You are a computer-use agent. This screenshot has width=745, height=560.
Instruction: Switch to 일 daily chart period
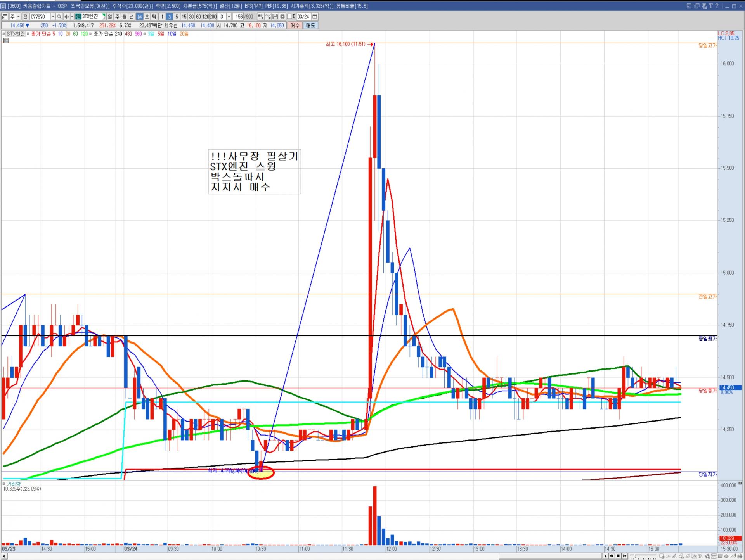(x=110, y=17)
